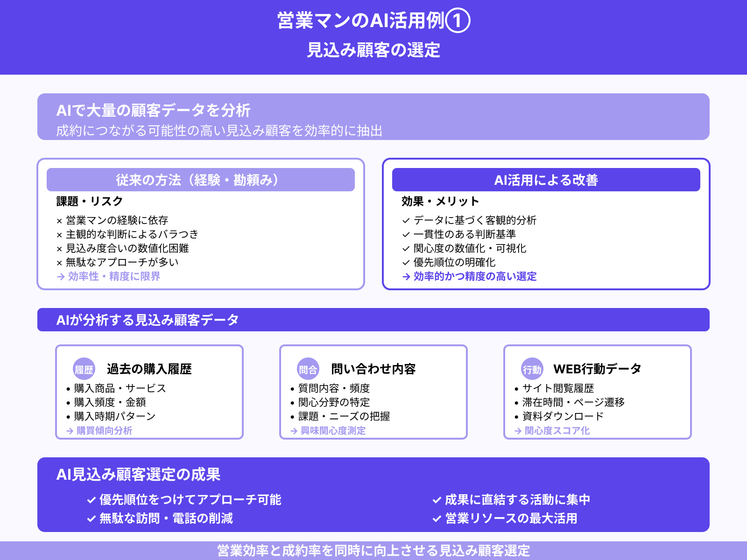The image size is (747, 560).
Task: Select the AI活用による改善 header
Action: pos(546,180)
